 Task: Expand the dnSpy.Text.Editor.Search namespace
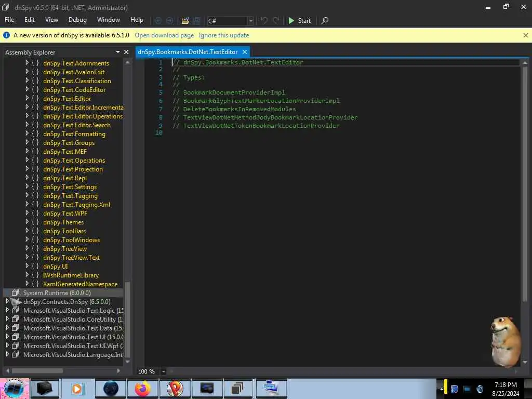pyautogui.click(x=27, y=125)
